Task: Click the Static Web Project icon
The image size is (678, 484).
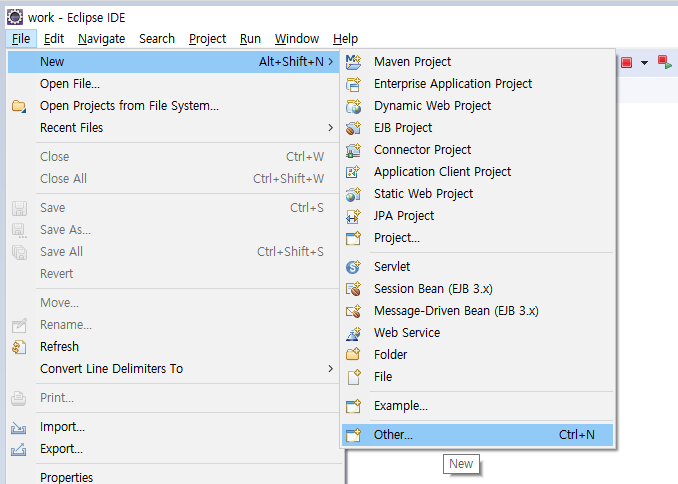Action: [353, 194]
